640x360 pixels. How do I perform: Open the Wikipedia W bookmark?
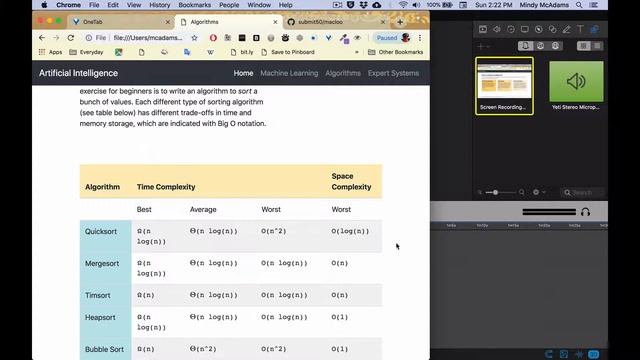coord(210,52)
